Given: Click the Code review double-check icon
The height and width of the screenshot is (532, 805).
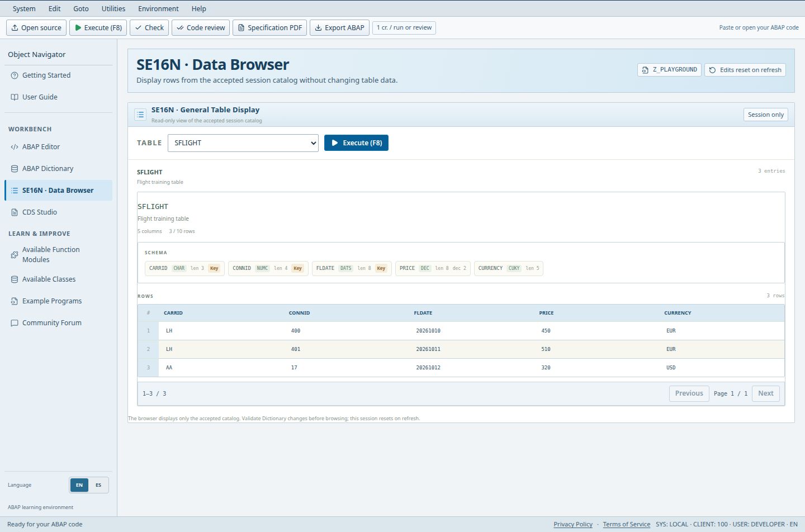Looking at the screenshot, I should pos(180,27).
